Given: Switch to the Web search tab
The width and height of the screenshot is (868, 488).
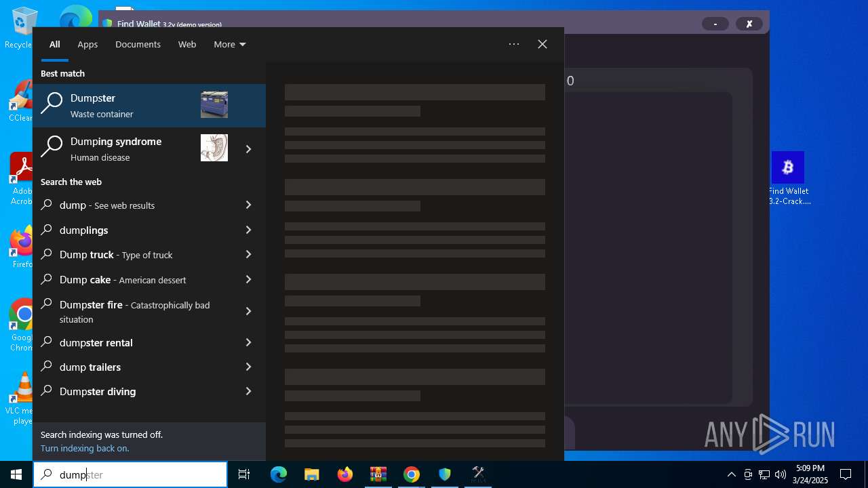Looking at the screenshot, I should click(x=187, y=44).
